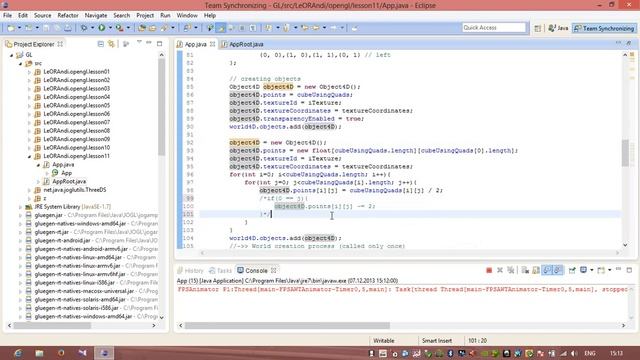The image size is (640, 360).
Task: Switch to the History tab
Action: pos(190,271)
